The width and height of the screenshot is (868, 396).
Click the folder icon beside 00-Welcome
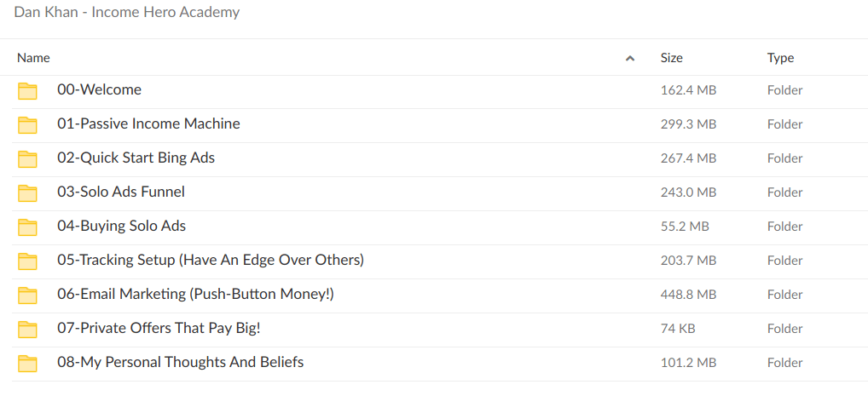click(28, 91)
